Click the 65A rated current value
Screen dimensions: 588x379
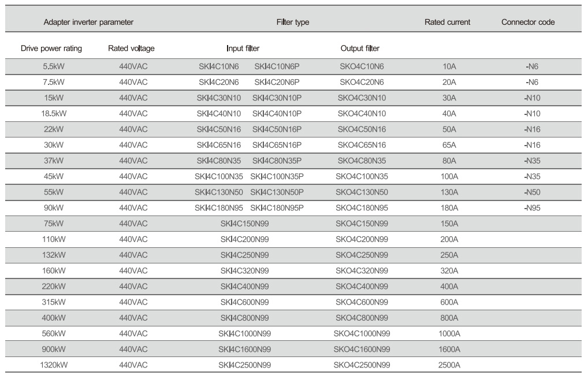point(449,145)
